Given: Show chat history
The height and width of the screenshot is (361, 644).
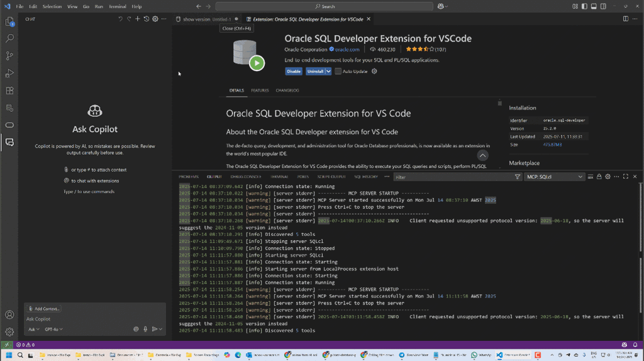Looking at the screenshot, I should pyautogui.click(x=146, y=19).
